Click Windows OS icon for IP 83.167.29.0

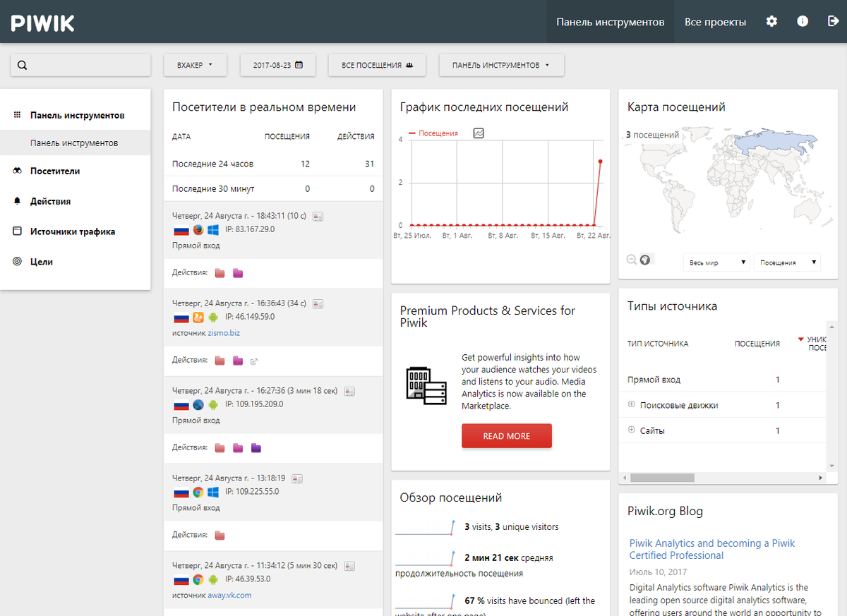tap(213, 230)
